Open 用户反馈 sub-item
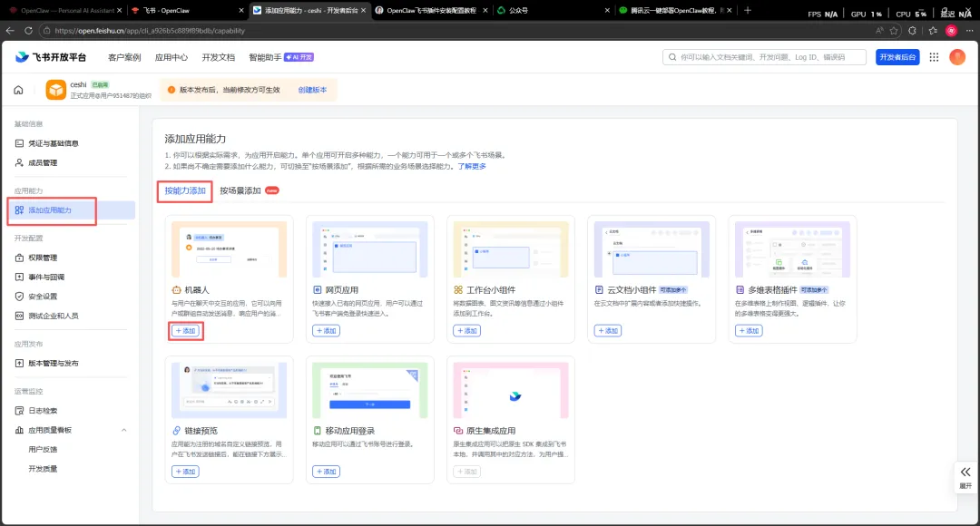This screenshot has height=526, width=980. [x=43, y=449]
